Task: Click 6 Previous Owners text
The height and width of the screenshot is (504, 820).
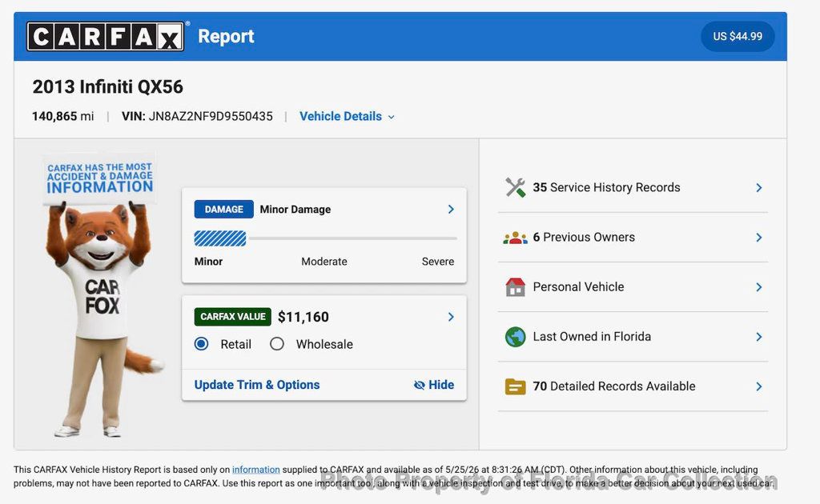Action: 584,237
